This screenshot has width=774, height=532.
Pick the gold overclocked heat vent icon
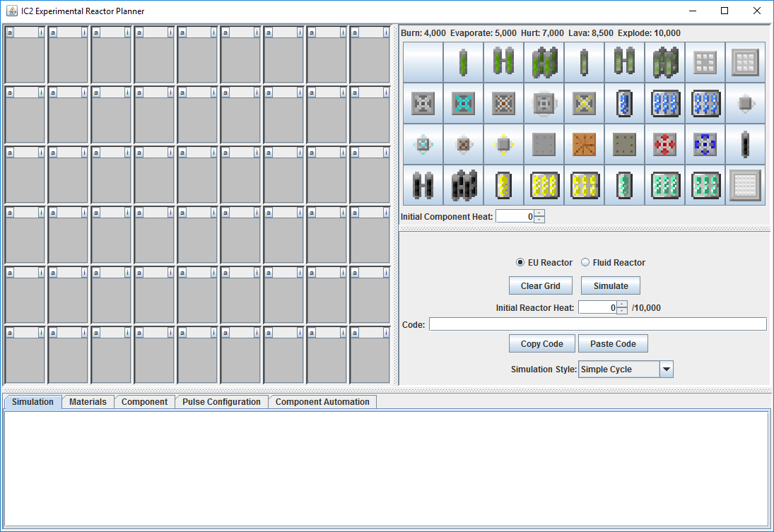(x=584, y=103)
